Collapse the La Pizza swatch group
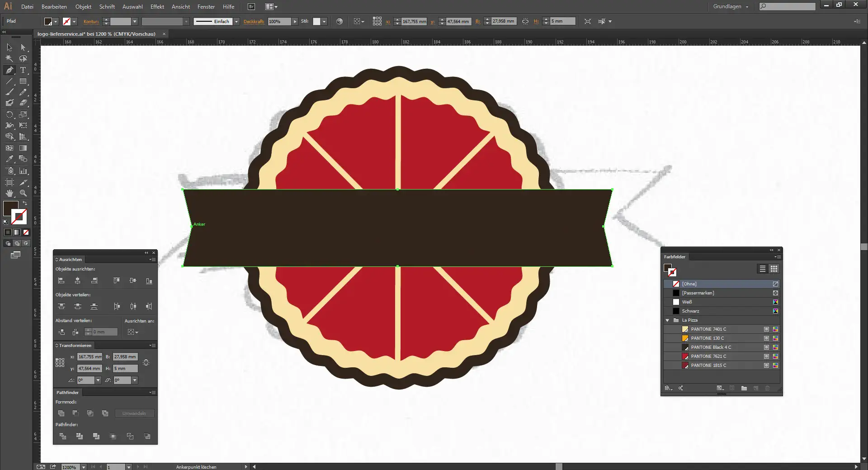 click(x=668, y=320)
